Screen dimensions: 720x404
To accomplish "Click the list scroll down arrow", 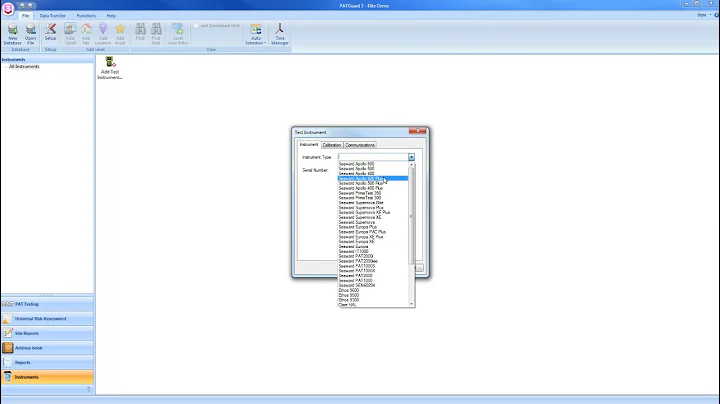I will tap(411, 304).
